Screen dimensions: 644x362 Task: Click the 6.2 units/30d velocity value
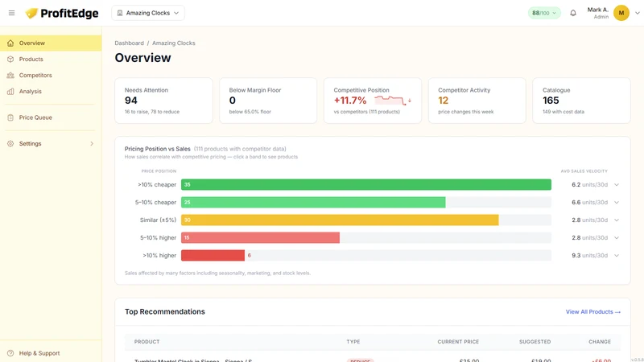(x=589, y=185)
